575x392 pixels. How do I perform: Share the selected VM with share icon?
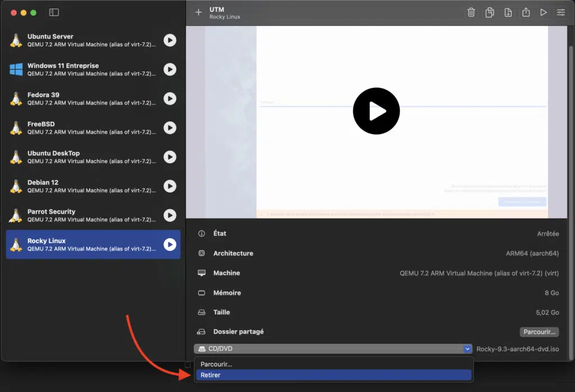pos(526,12)
